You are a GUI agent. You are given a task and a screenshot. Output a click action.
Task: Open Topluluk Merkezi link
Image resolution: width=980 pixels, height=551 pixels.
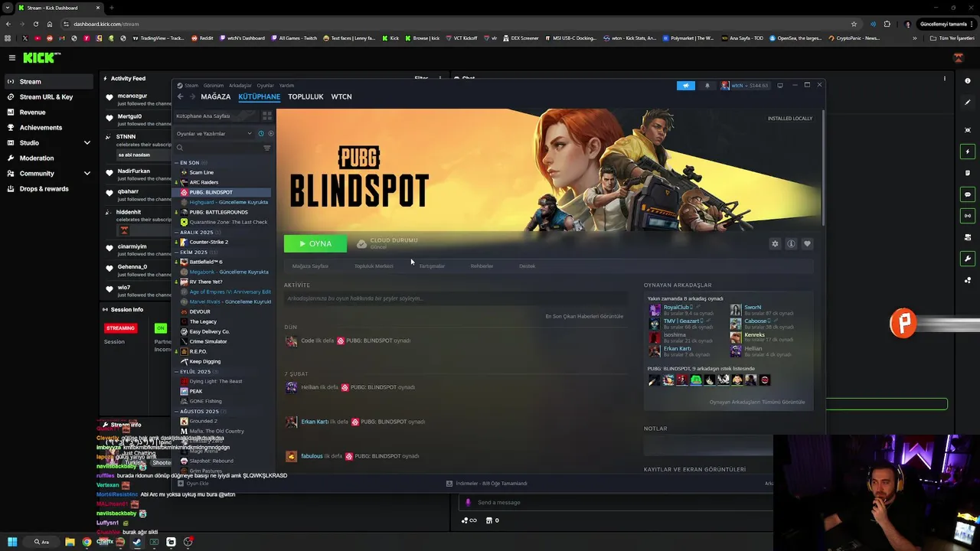pos(374,266)
